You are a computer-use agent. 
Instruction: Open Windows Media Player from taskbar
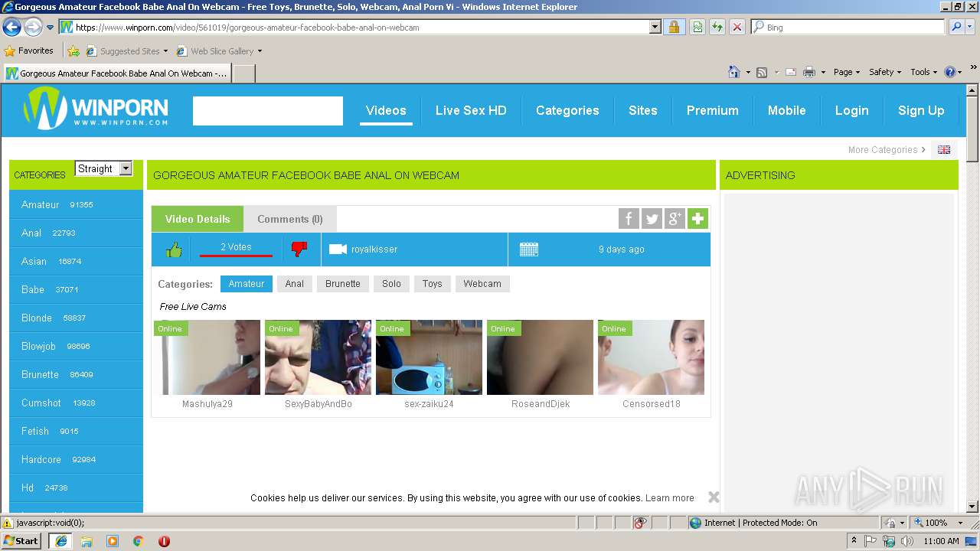point(113,541)
